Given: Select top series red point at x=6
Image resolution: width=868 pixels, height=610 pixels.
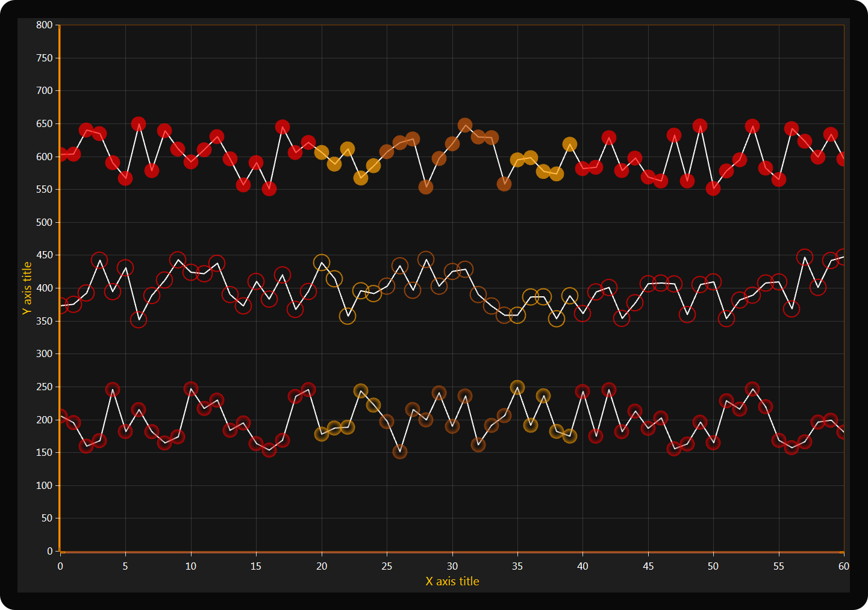Looking at the screenshot, I should pos(139,124).
